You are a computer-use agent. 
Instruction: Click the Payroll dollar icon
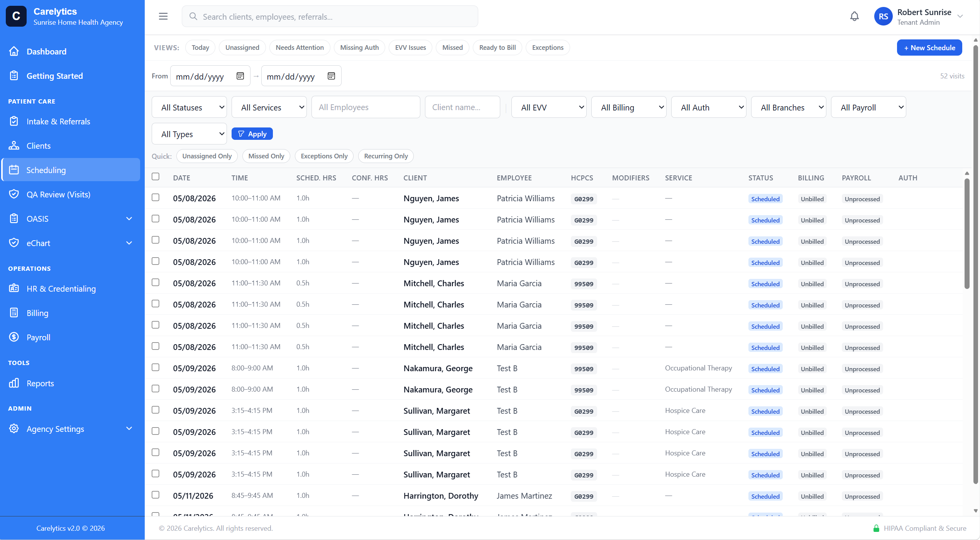14,337
